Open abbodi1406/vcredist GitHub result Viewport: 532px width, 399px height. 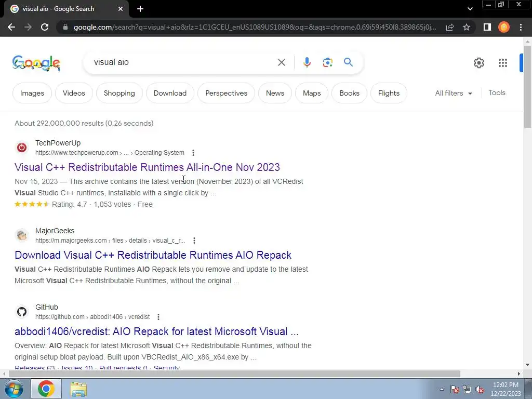pos(157,331)
